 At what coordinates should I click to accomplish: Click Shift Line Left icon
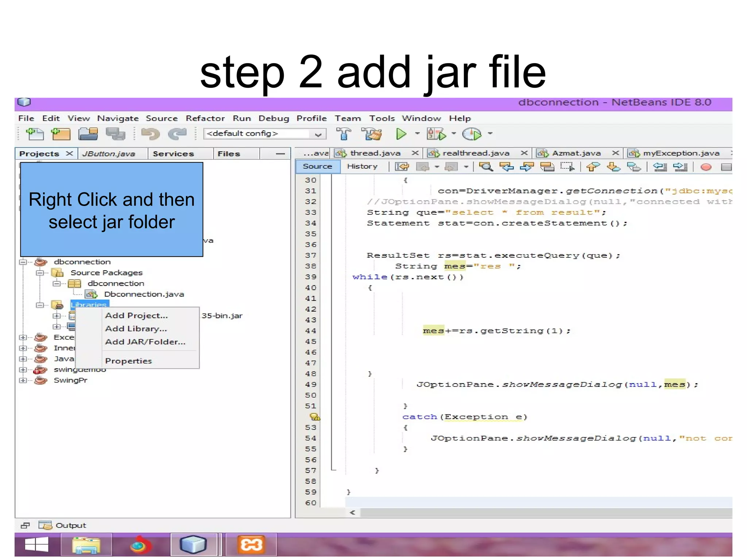click(x=660, y=167)
